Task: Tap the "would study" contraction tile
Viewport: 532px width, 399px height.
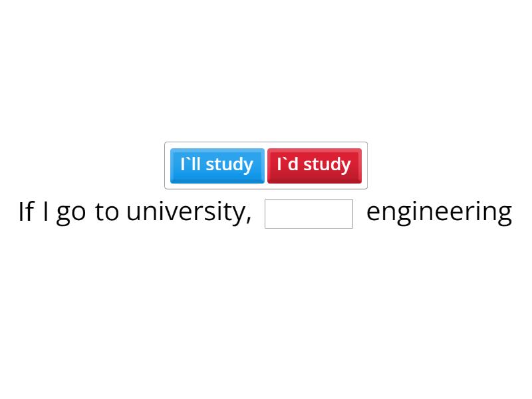Action: (x=314, y=165)
